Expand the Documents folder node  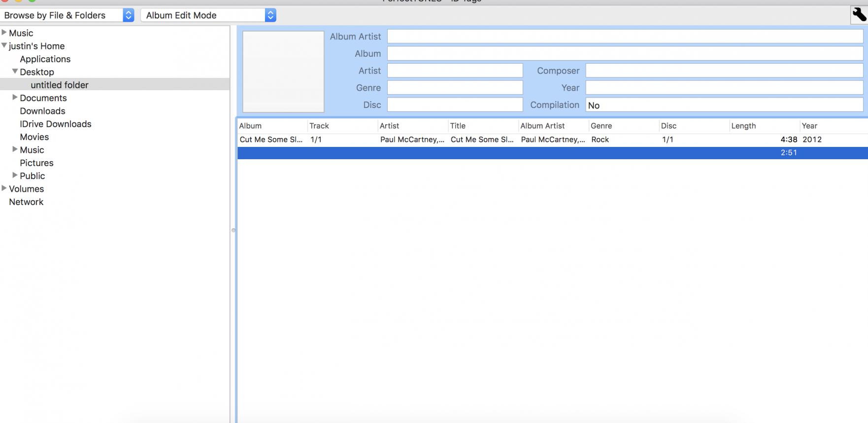click(15, 98)
